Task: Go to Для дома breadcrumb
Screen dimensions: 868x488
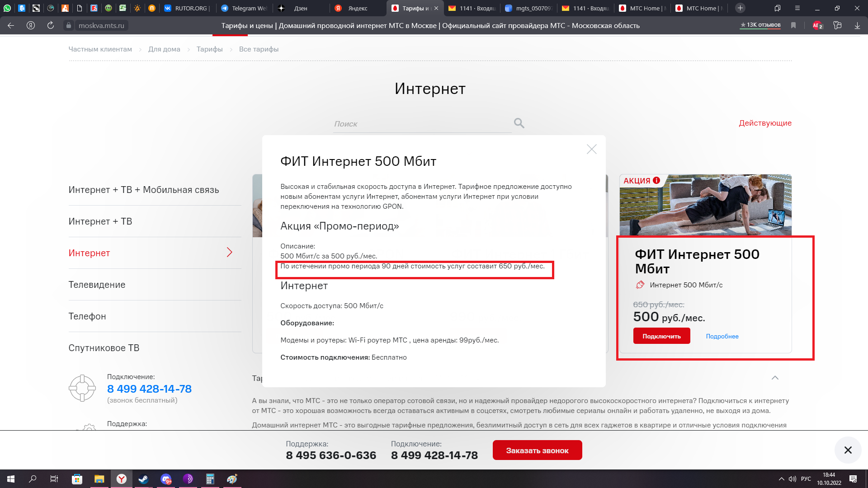Action: click(x=164, y=49)
